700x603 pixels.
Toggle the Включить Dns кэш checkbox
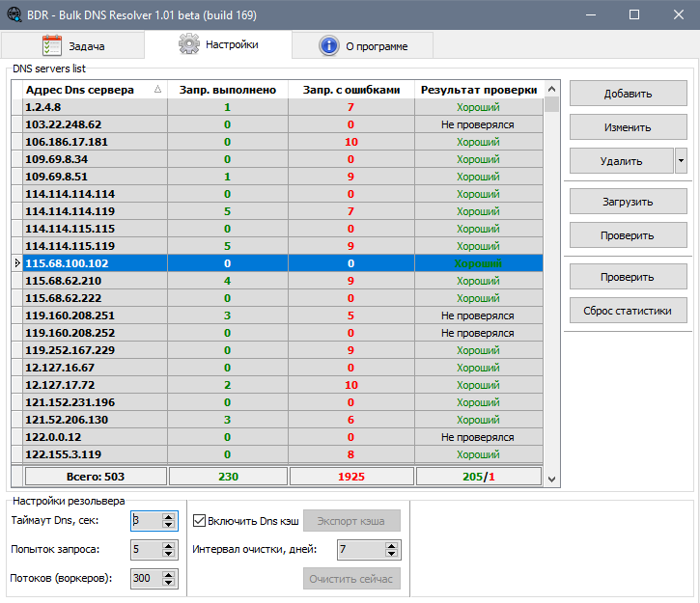(x=199, y=520)
